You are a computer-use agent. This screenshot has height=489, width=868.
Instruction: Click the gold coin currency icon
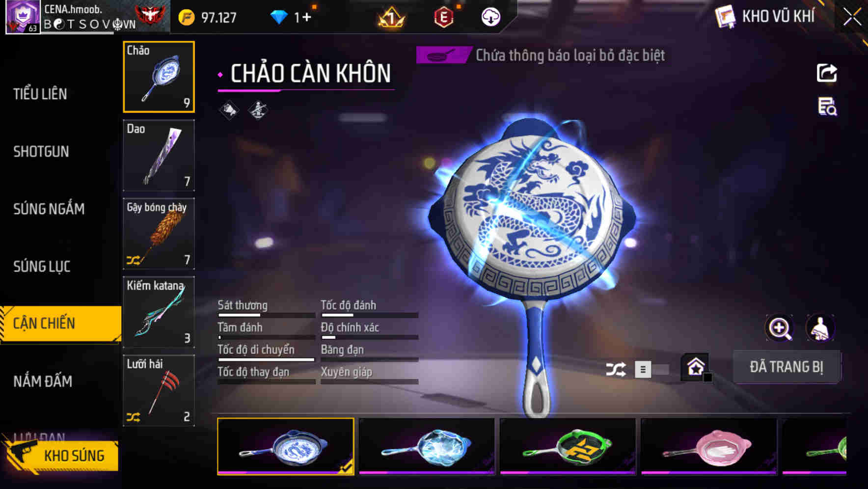pyautogui.click(x=187, y=18)
